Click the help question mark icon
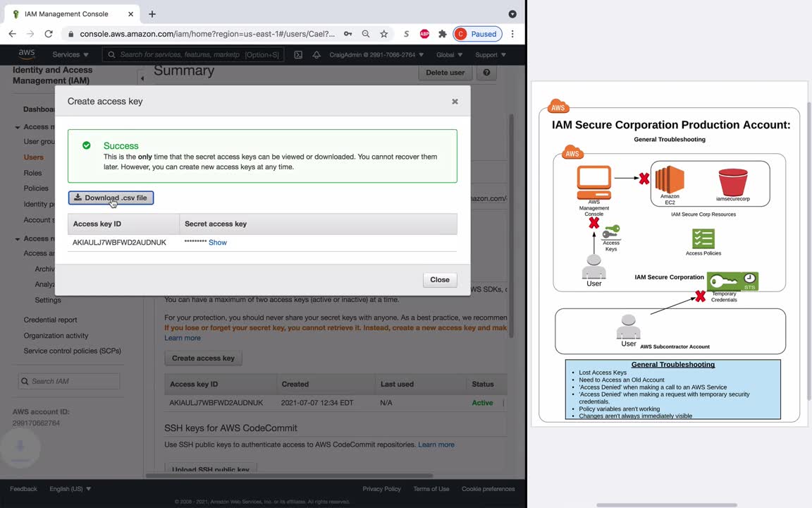 pos(486,73)
